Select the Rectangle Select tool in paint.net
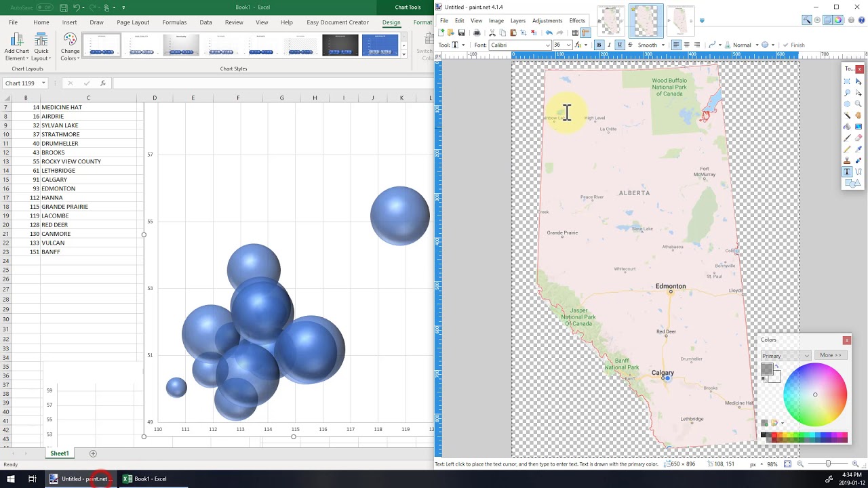Screen dimensions: 868x488 tap(847, 81)
